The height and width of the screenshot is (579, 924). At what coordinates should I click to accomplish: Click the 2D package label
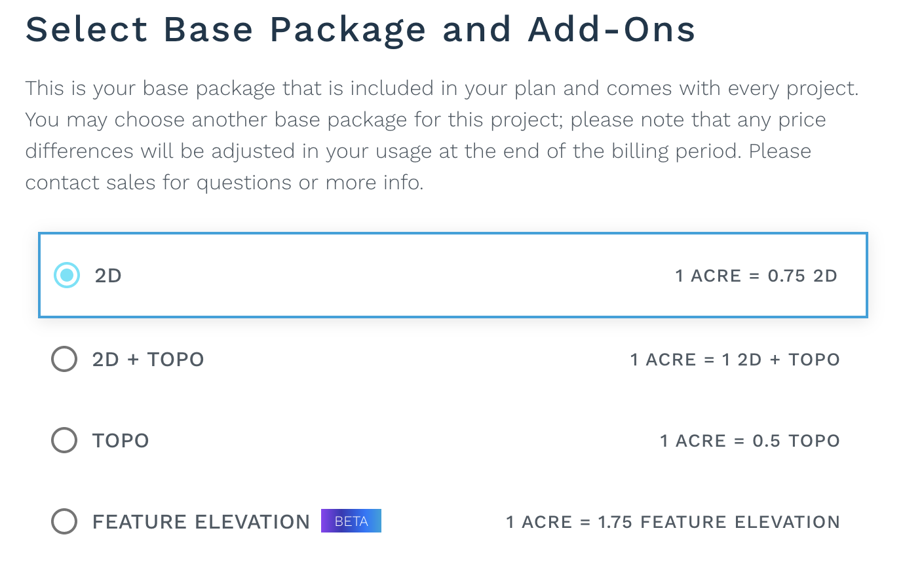[108, 276]
